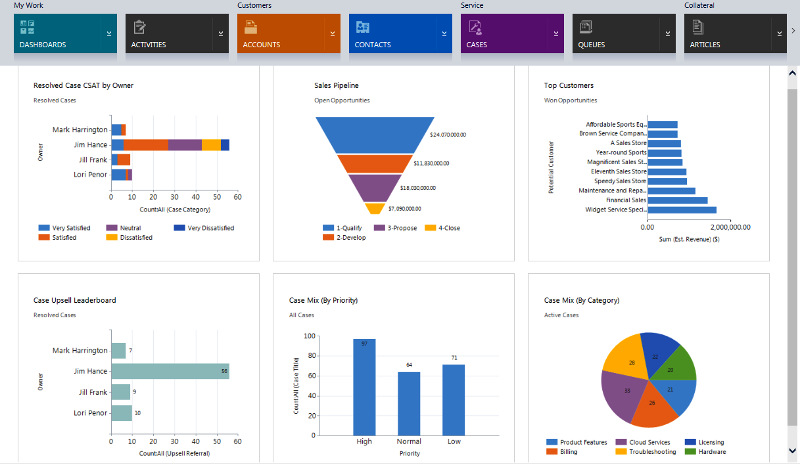Click the Queues tile icon
The height and width of the screenshot is (464, 800).
[587, 27]
